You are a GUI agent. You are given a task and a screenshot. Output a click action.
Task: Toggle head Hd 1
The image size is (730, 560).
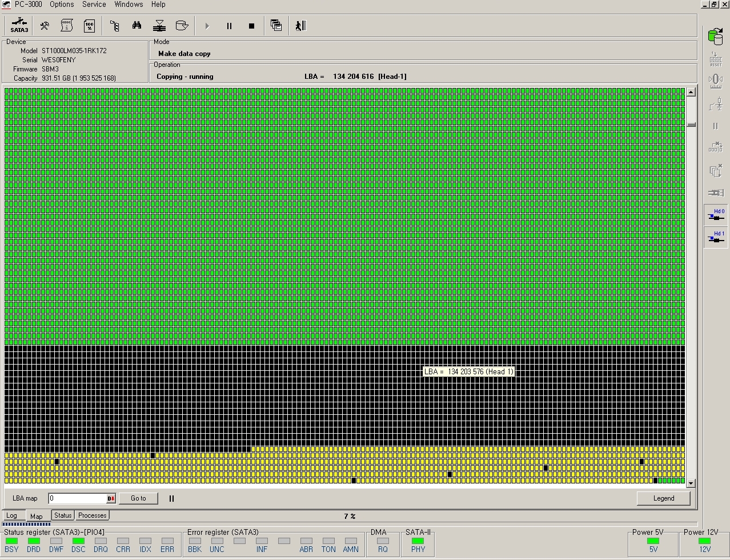pyautogui.click(x=716, y=237)
